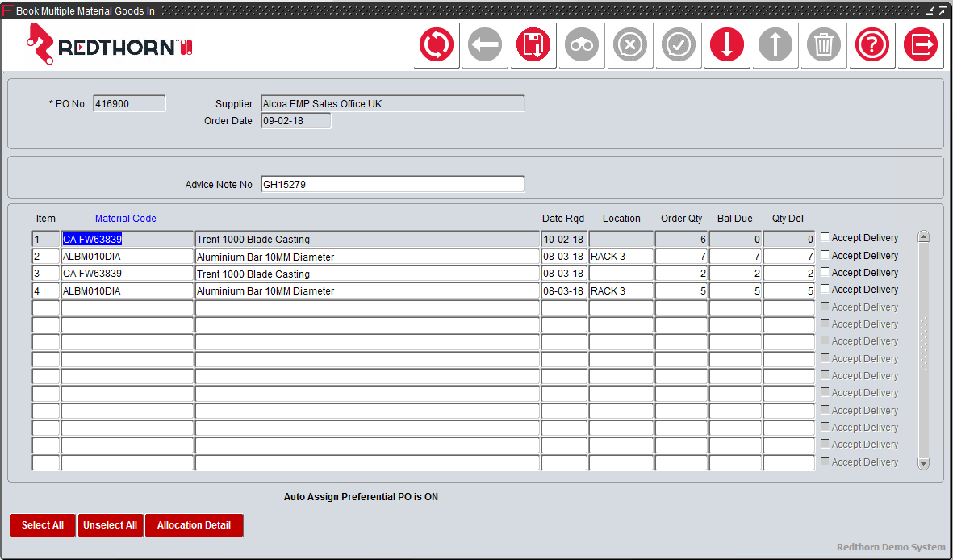
Task: Select the back arrow toolbar icon
Action: coord(485,44)
